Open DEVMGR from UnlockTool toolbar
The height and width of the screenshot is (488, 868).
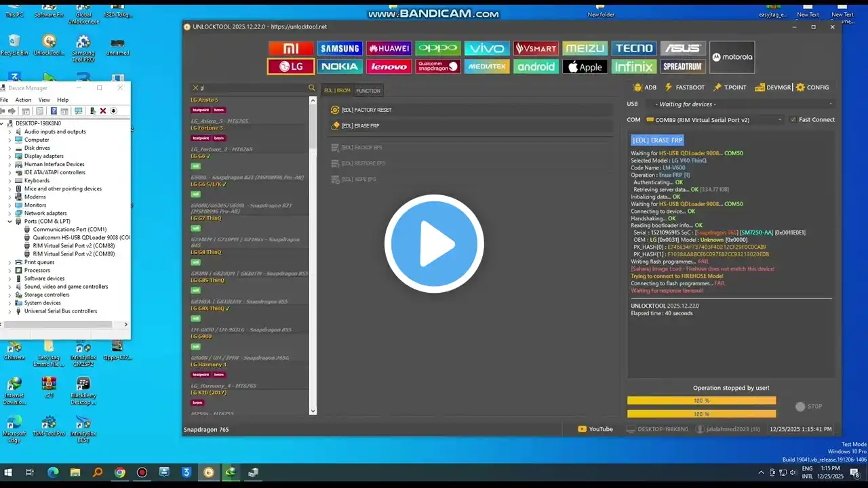click(773, 87)
